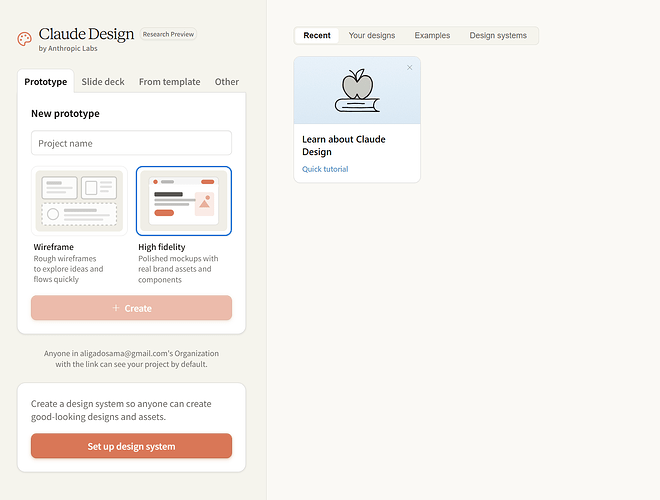Select the Wireframe prototype option
This screenshot has height=500, width=660.
click(x=79, y=201)
